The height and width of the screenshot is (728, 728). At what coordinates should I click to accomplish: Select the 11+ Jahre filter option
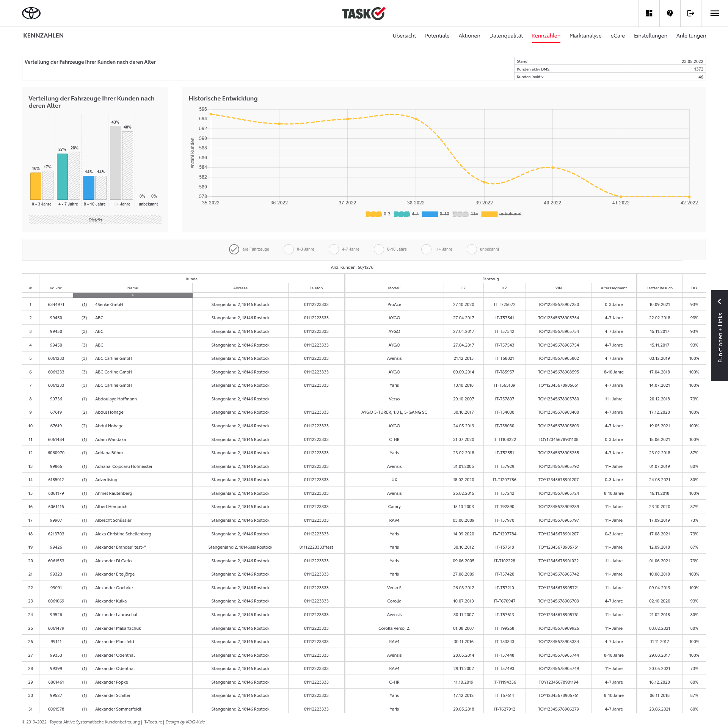(426, 249)
